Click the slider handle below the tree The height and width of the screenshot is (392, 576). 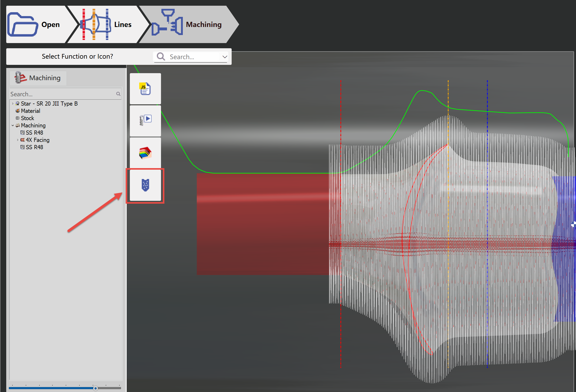click(x=96, y=388)
